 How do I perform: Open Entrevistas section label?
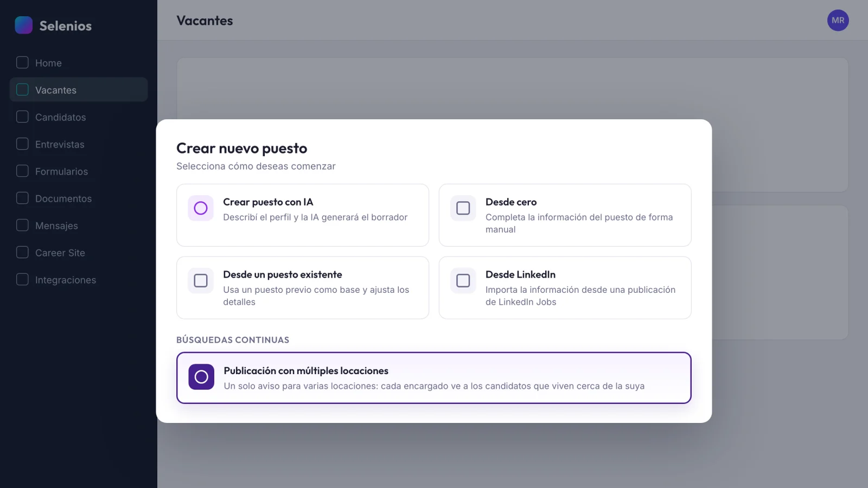60,144
